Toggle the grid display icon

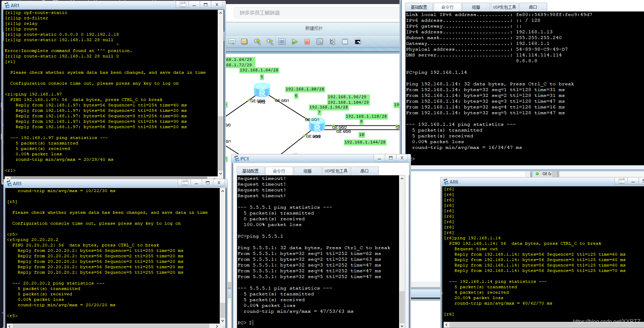point(345,41)
